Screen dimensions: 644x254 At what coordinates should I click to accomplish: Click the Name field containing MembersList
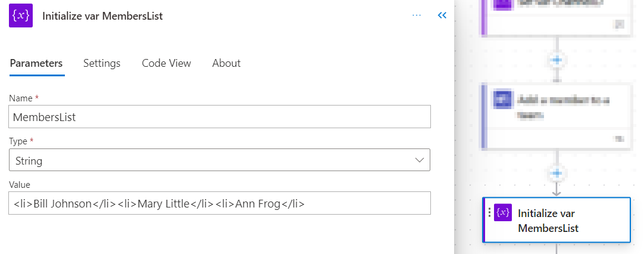coord(219,116)
